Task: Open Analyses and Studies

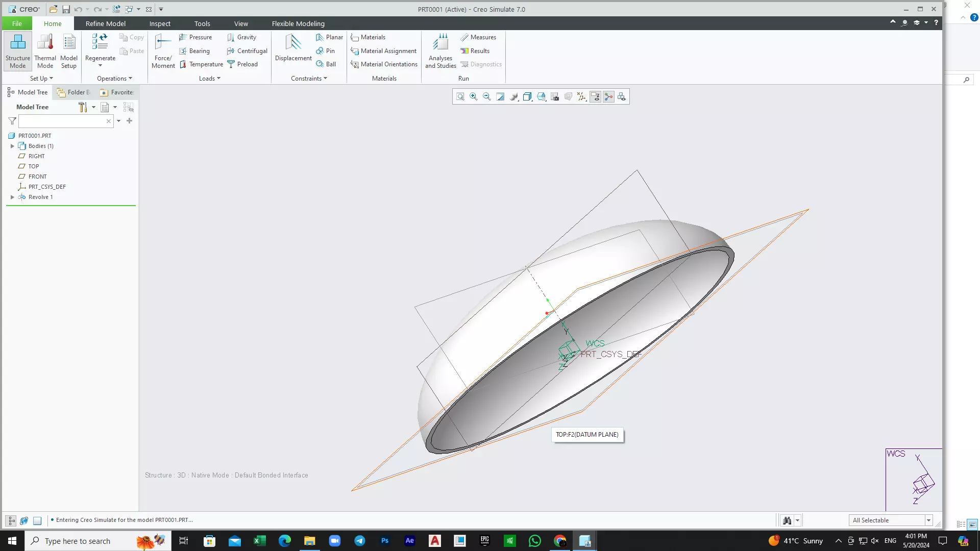Action: click(x=440, y=51)
